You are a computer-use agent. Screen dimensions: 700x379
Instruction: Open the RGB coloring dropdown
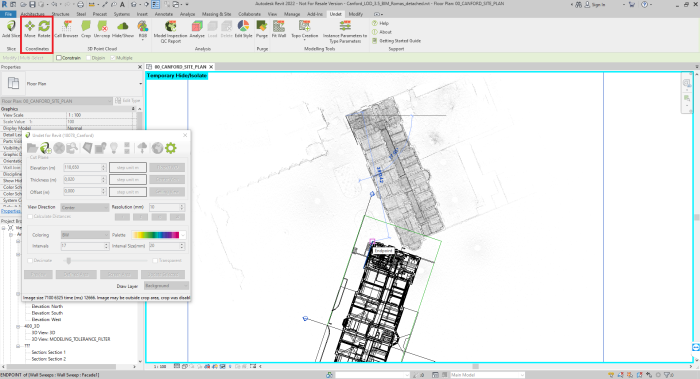142,30
